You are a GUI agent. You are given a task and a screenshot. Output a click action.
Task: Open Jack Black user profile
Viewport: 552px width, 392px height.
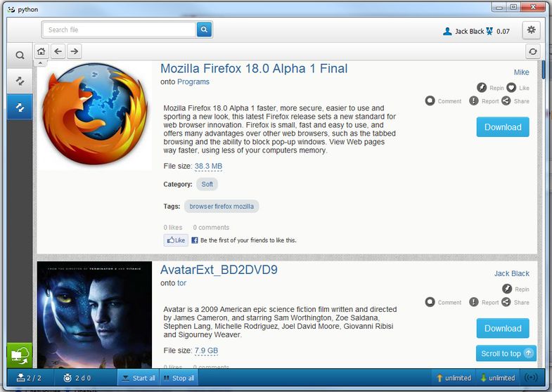click(463, 32)
